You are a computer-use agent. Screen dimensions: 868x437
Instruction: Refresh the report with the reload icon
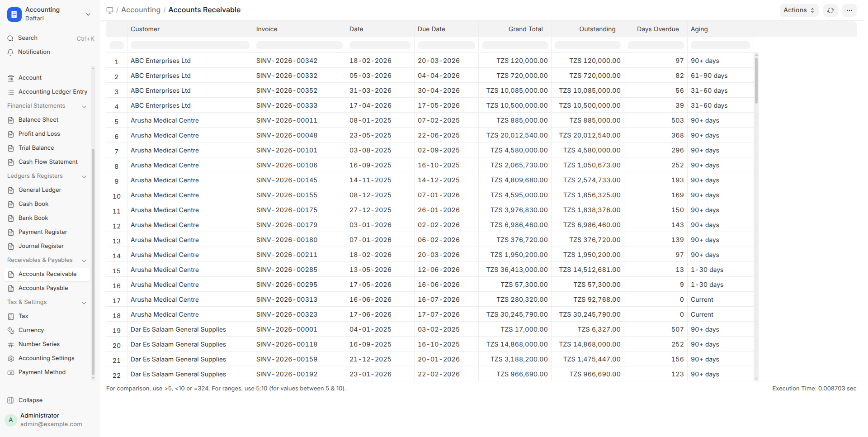pyautogui.click(x=830, y=10)
